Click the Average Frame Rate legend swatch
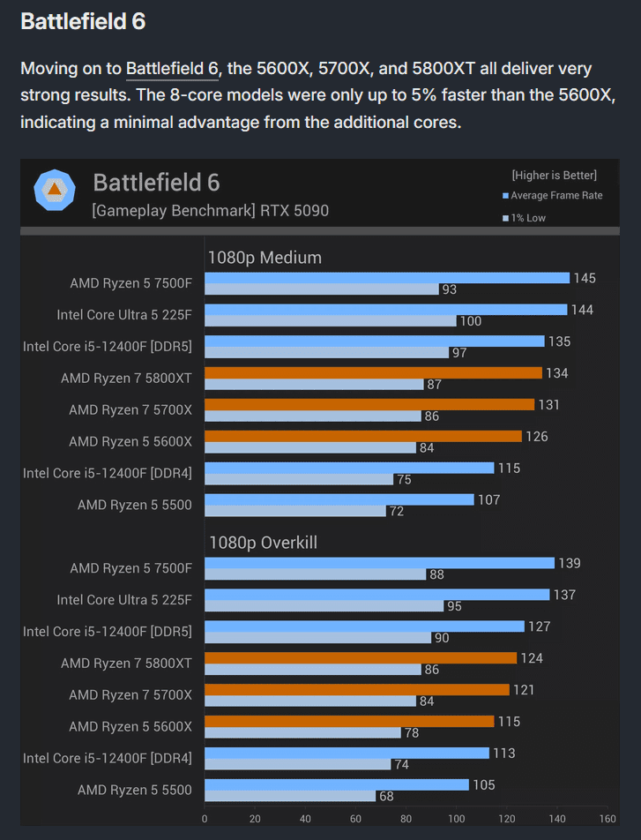This screenshot has height=840, width=641. point(505,196)
